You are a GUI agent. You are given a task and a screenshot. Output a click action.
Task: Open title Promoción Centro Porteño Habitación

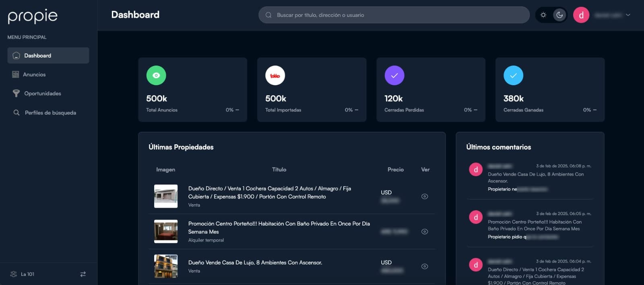tap(279, 228)
